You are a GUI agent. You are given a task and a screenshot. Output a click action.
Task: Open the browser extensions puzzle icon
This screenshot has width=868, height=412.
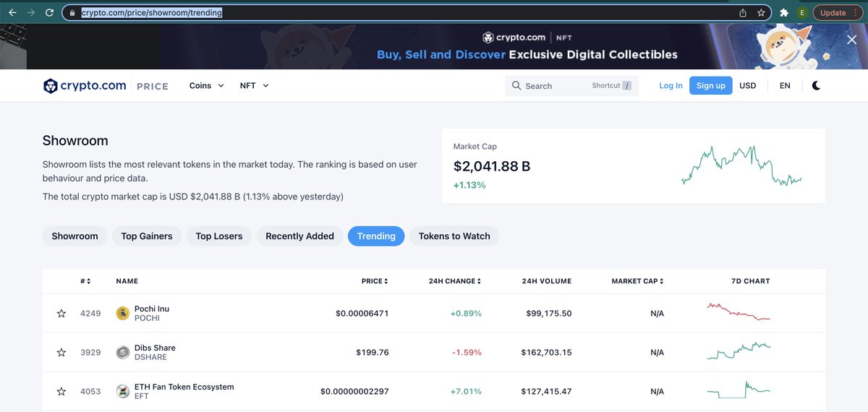pyautogui.click(x=784, y=13)
